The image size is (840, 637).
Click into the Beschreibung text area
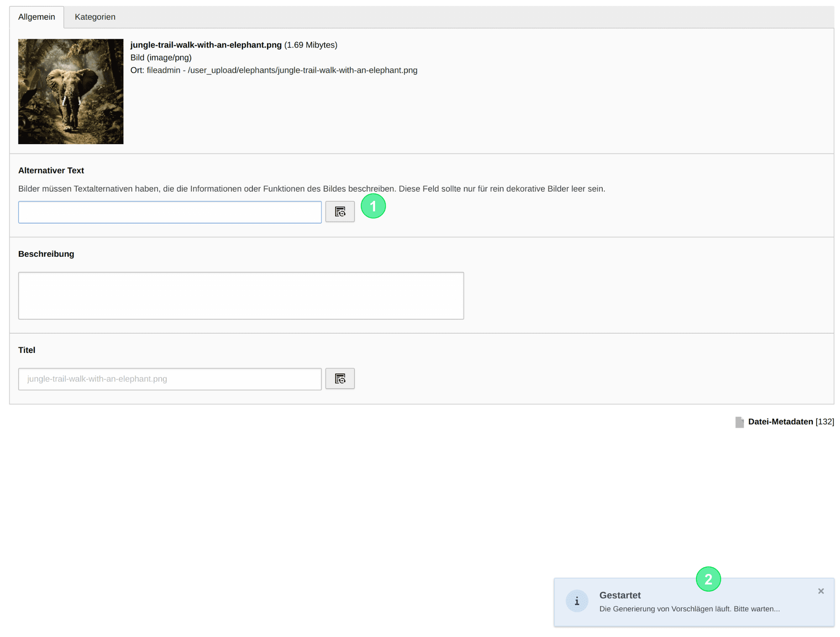pos(241,296)
